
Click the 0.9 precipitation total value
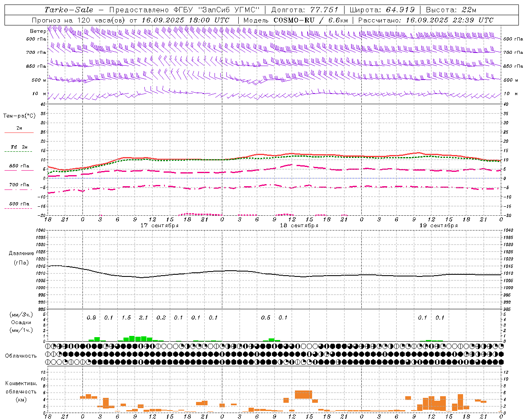(x=91, y=318)
